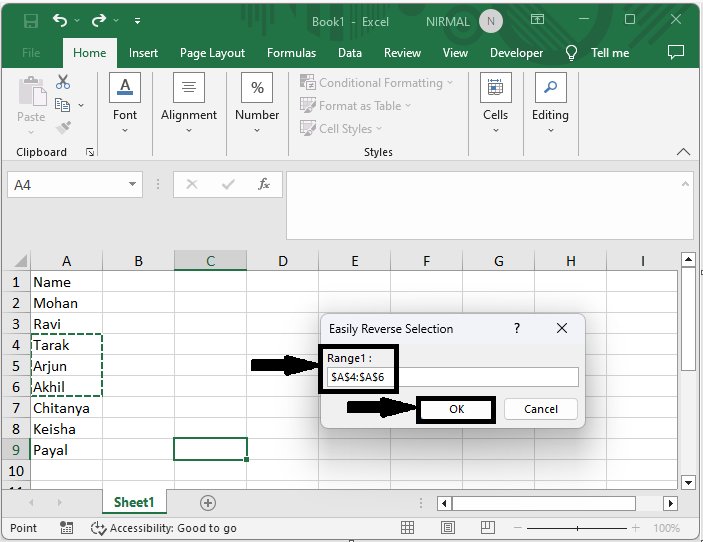Open undo history dropdown arrow
703x542 pixels.
click(x=77, y=21)
